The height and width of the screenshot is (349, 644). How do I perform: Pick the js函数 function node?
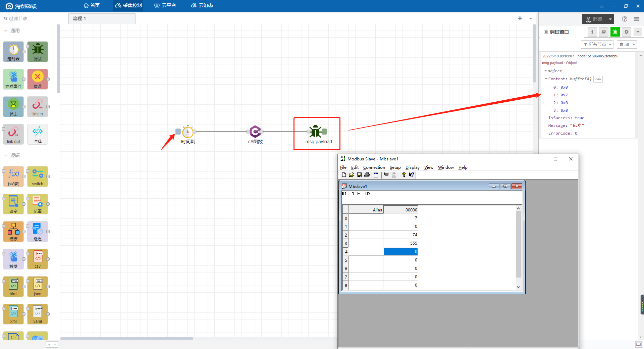[x=13, y=177]
